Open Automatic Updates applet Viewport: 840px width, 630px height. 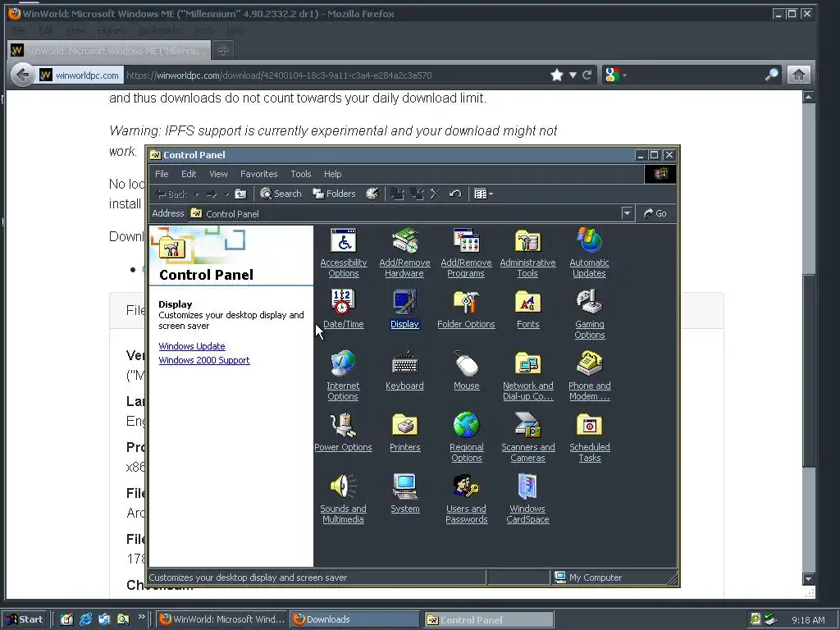point(589,253)
